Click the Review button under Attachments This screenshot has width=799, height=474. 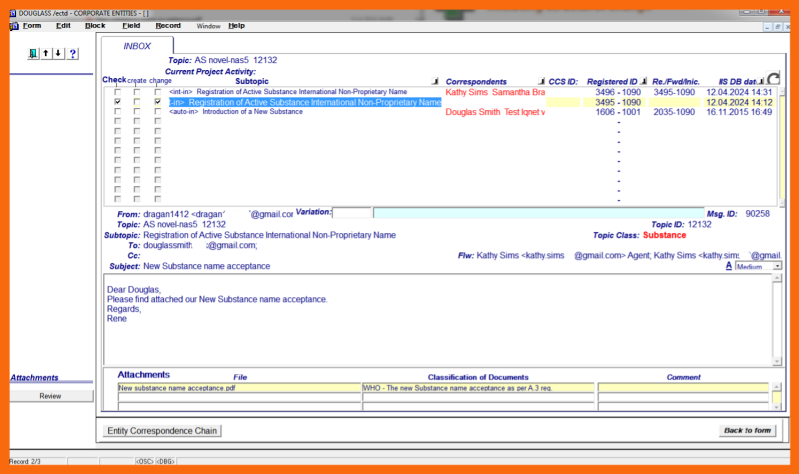[50, 396]
